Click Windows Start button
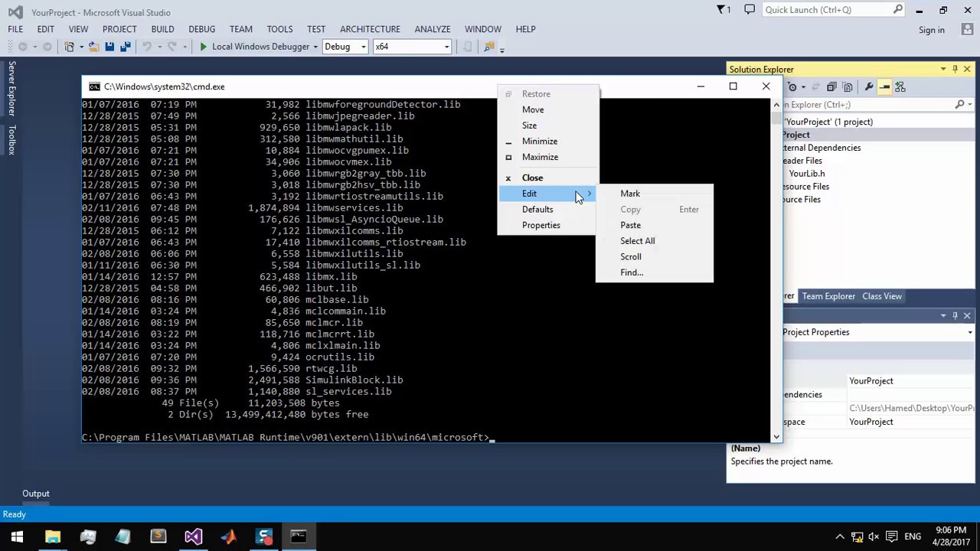 point(17,536)
